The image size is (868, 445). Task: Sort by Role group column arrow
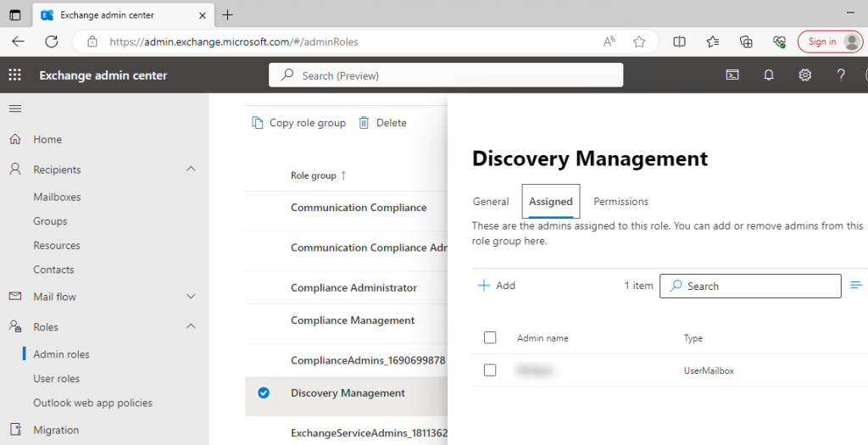(x=344, y=175)
